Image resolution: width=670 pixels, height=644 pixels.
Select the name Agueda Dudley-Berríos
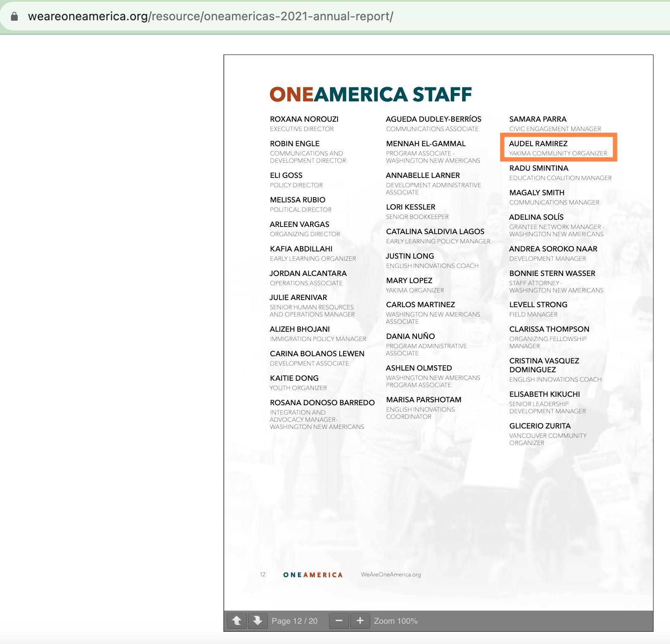pyautogui.click(x=433, y=119)
